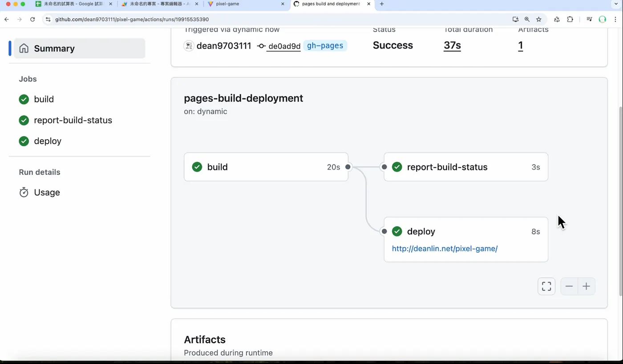Image resolution: width=623 pixels, height=364 pixels.
Task: Open the deanlin.net/pixel-game deployment link
Action: (445, 249)
